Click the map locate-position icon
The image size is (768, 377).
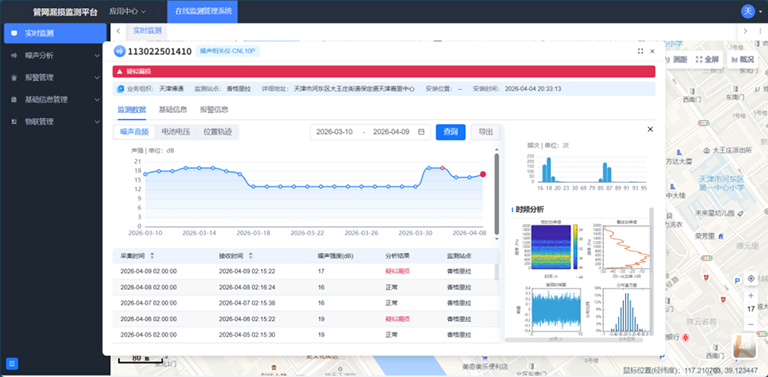click(751, 279)
